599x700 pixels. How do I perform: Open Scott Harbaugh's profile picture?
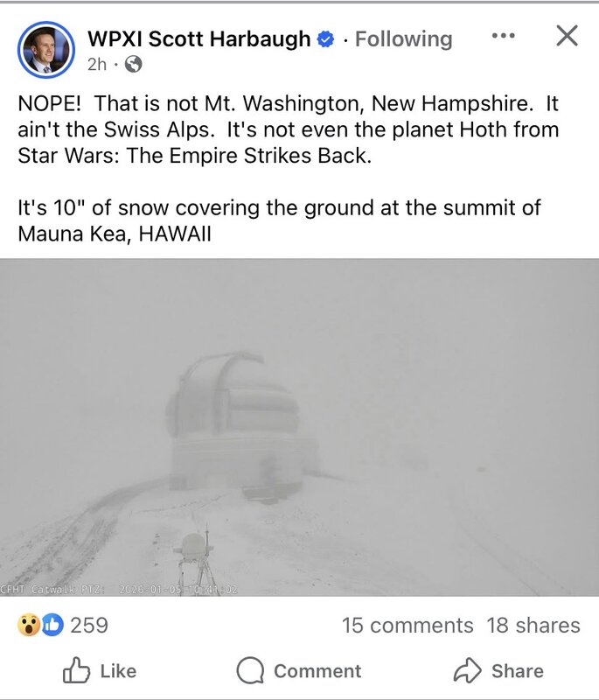[45, 49]
